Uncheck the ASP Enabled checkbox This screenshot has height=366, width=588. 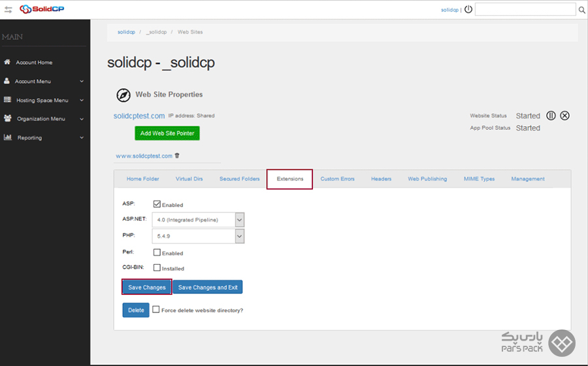[157, 204]
